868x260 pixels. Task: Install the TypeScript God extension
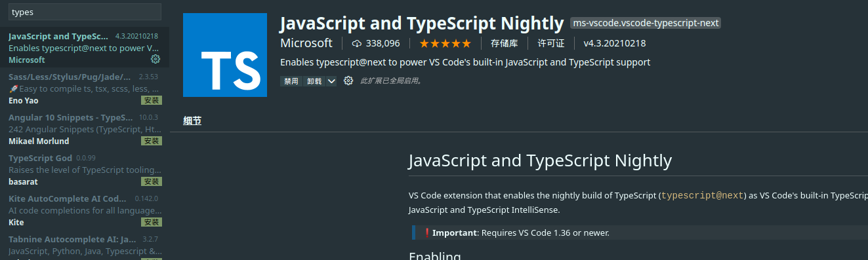click(152, 181)
